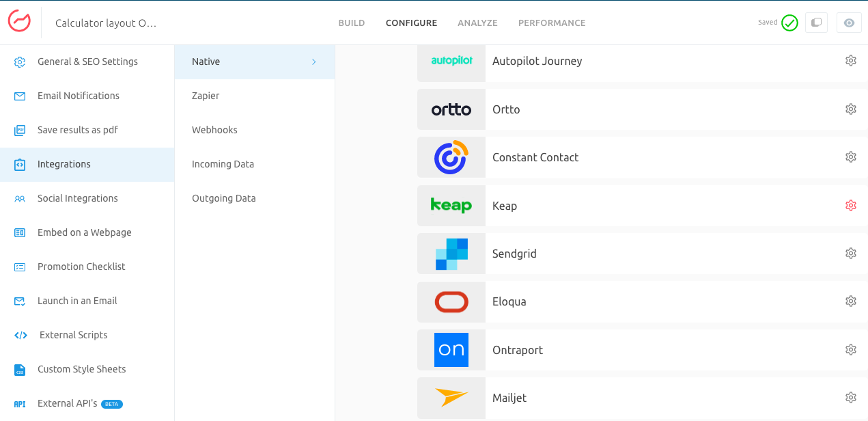Switch to the CONFIGURE tab
This screenshot has height=421, width=868.
(411, 23)
